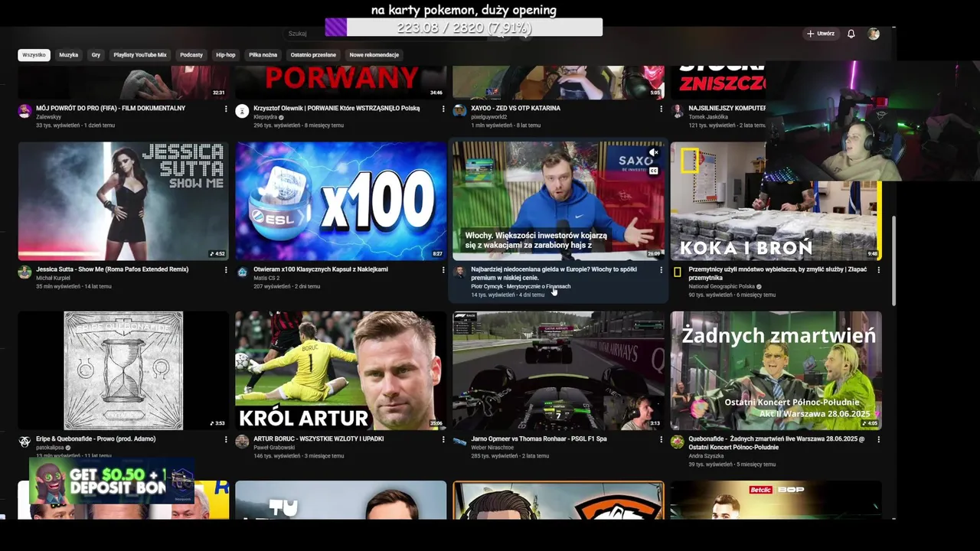The height and width of the screenshot is (551, 980).
Task: Select the Playlisty YouTube Mix chip
Action: (x=140, y=55)
